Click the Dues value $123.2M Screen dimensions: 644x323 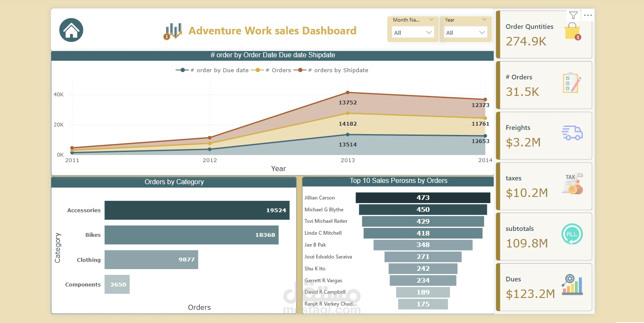(530, 294)
